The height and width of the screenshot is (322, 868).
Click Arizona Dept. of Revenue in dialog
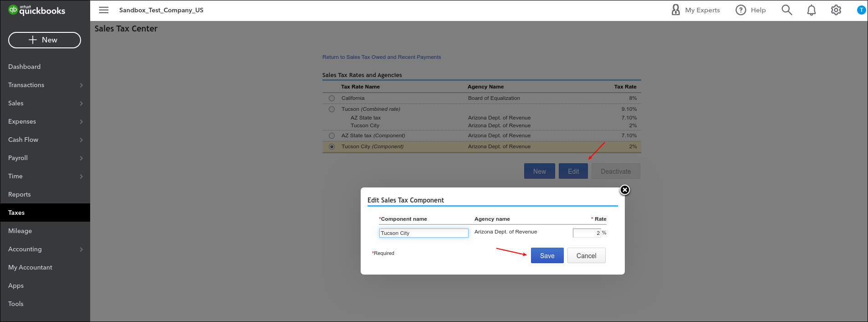(x=505, y=232)
